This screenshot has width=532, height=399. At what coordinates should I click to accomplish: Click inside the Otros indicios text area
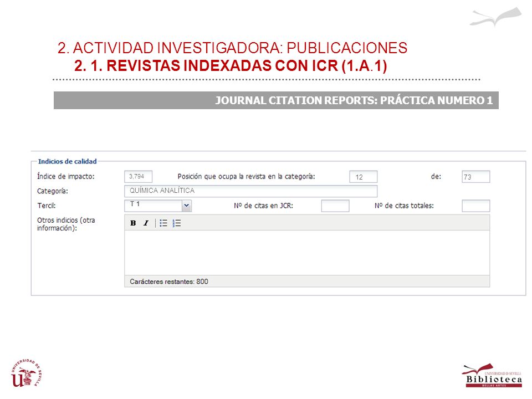(x=307, y=253)
